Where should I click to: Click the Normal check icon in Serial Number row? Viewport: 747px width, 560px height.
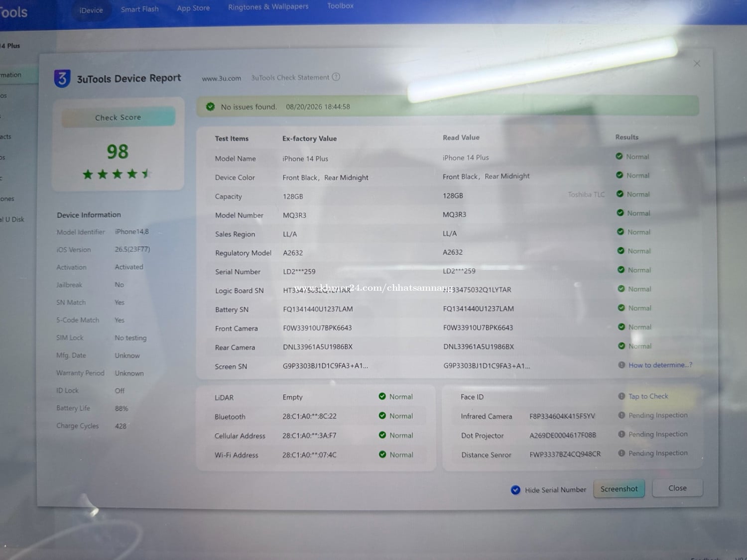coord(621,270)
